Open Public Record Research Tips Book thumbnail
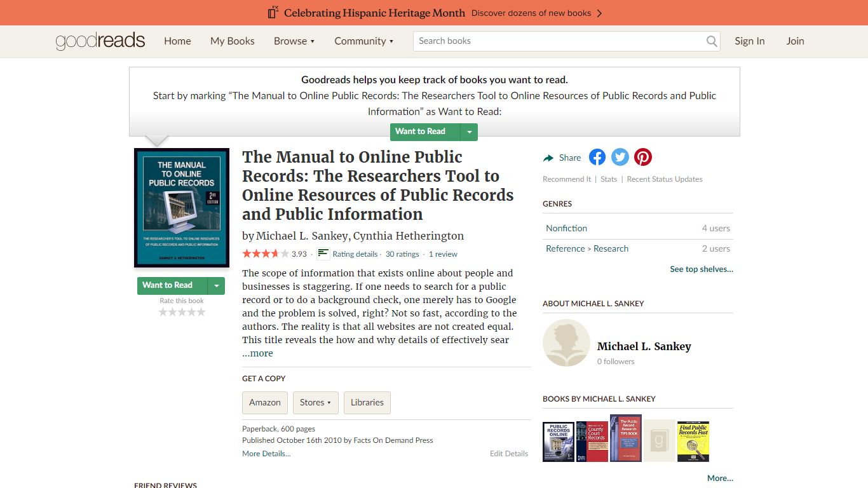This screenshot has height=488, width=868. click(x=626, y=438)
